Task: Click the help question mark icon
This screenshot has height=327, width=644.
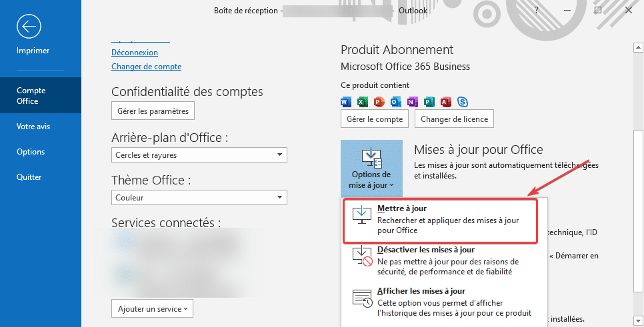Action: pyautogui.click(x=537, y=10)
